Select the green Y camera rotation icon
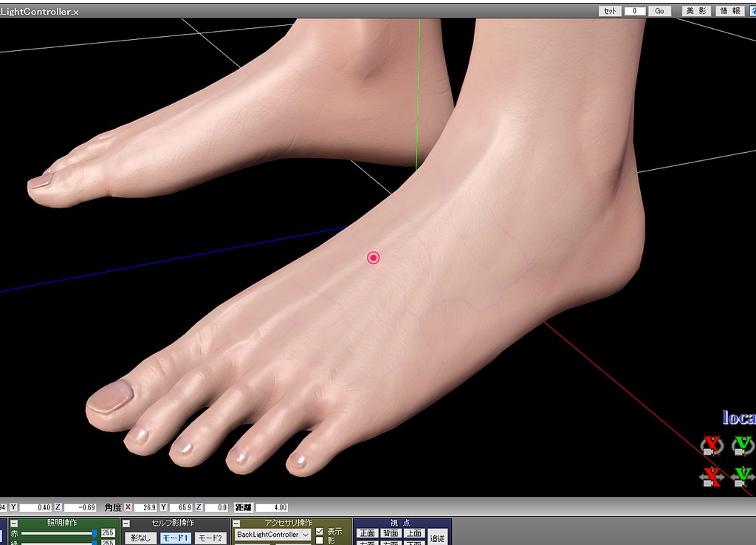756x545 pixels. pos(741,446)
